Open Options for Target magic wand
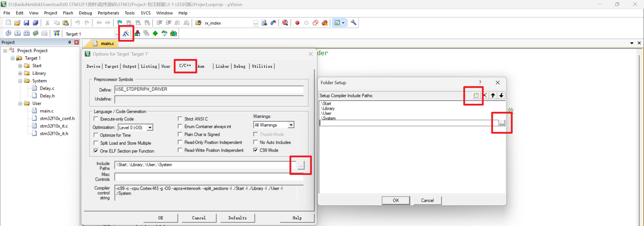 point(126,33)
